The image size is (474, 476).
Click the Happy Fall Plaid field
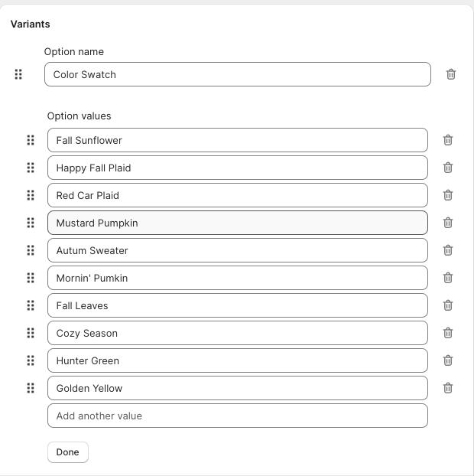tap(237, 168)
